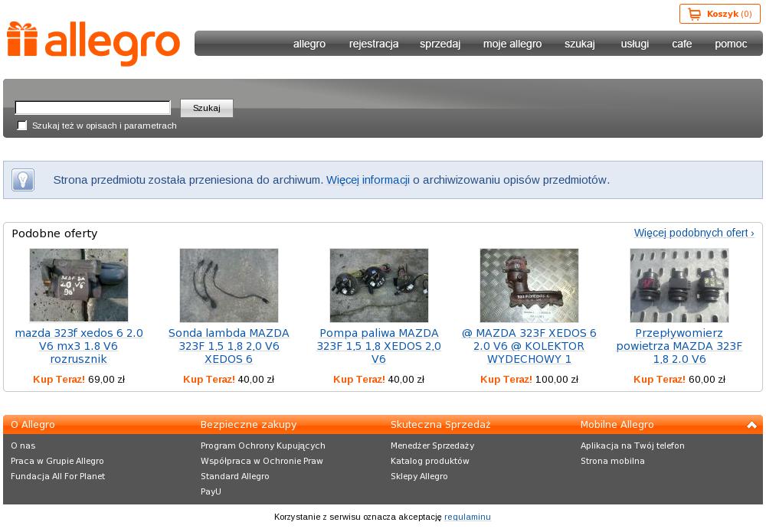Open the szukaj menu item

click(579, 44)
